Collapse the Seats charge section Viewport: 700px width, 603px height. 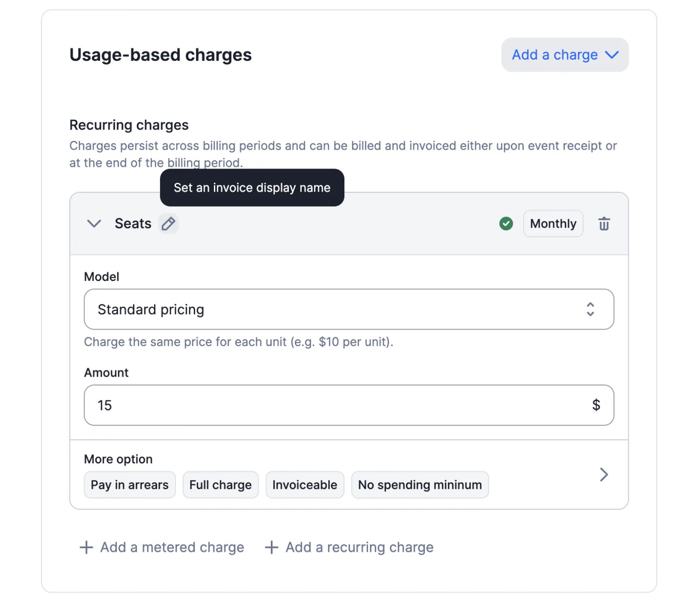click(x=94, y=224)
